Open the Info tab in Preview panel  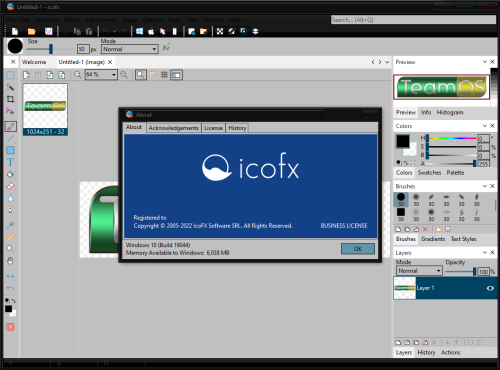pos(426,112)
